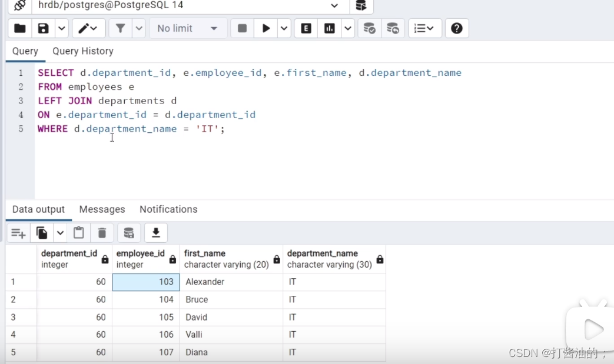
Task: Open the No limit rows dropdown
Action: tap(188, 29)
